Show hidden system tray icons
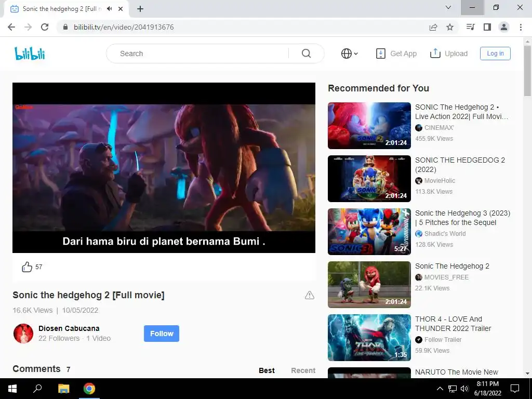532x399 pixels. (x=440, y=389)
